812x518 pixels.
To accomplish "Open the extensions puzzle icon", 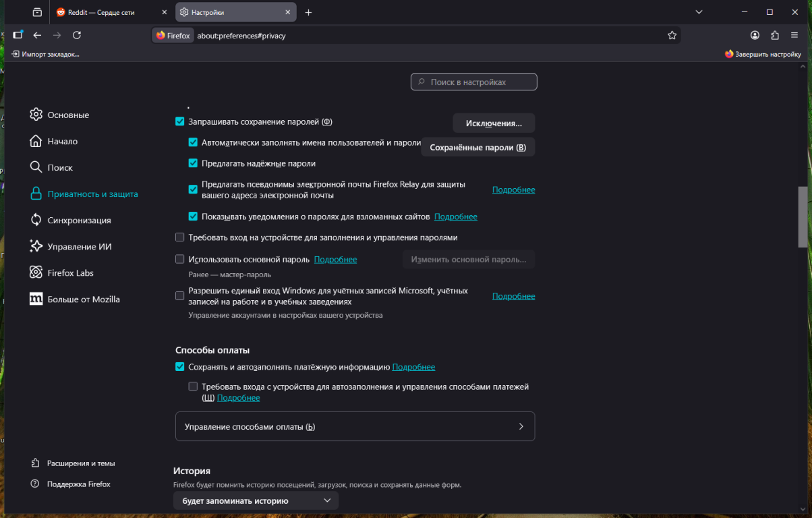I will [x=774, y=35].
